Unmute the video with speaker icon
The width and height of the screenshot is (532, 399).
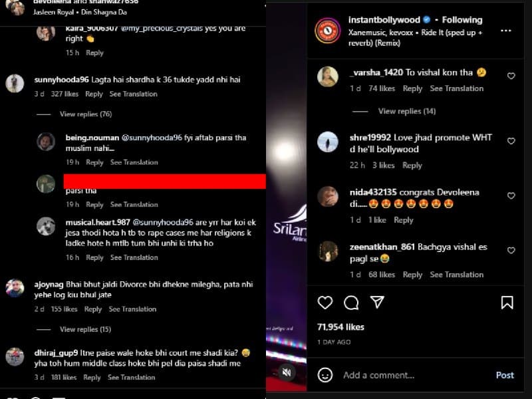(x=287, y=372)
